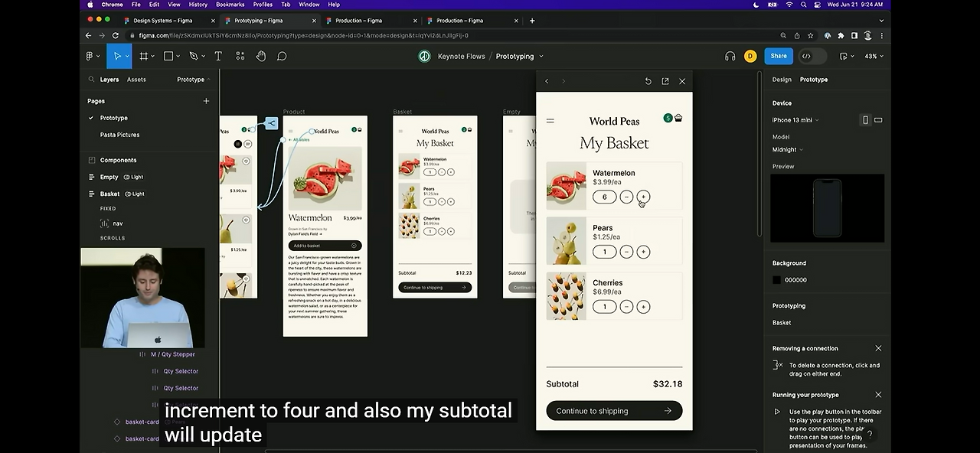
Task: Toggle Dev Mode switch
Action: coord(813,56)
